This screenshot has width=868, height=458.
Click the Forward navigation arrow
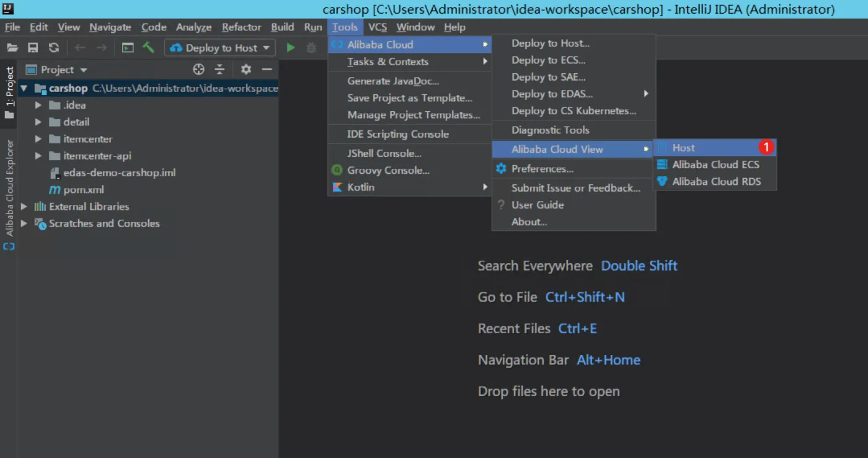point(102,48)
